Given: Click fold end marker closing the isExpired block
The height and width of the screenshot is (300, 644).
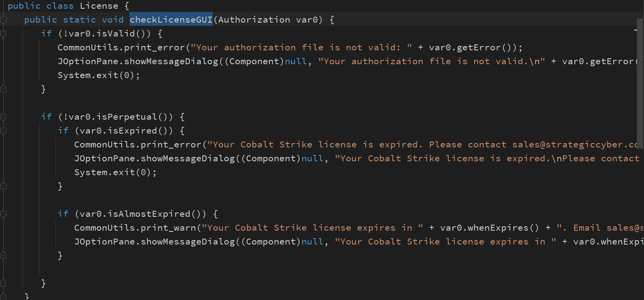Looking at the screenshot, I should 3,186.
